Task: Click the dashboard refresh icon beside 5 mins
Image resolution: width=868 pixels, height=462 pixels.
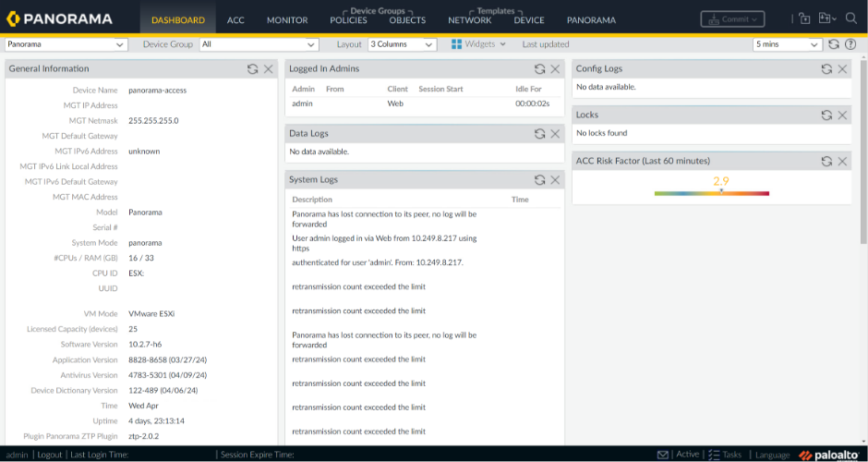Action: point(834,44)
